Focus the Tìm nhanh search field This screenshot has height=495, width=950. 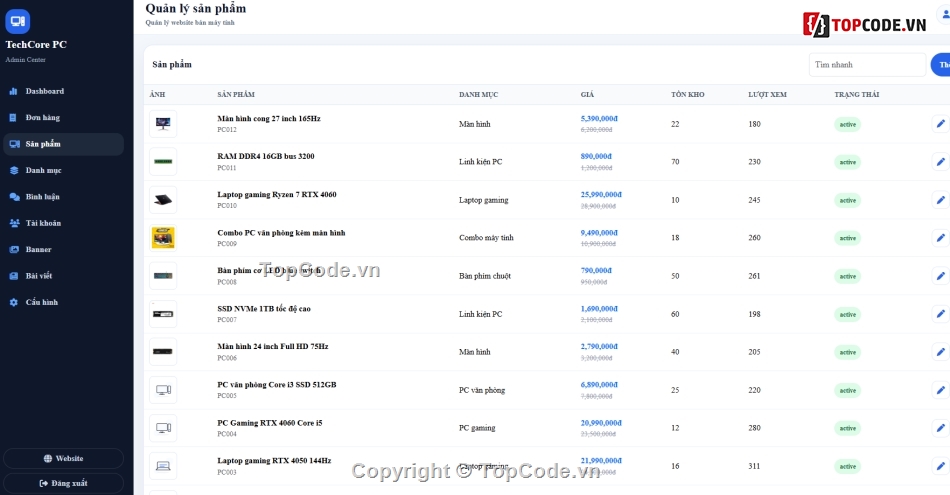pos(867,65)
